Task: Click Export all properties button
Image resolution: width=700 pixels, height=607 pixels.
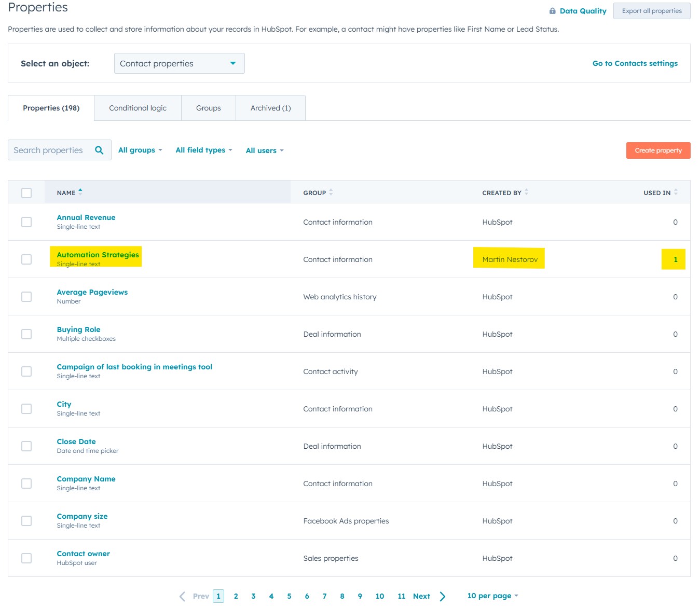Action: pyautogui.click(x=652, y=11)
